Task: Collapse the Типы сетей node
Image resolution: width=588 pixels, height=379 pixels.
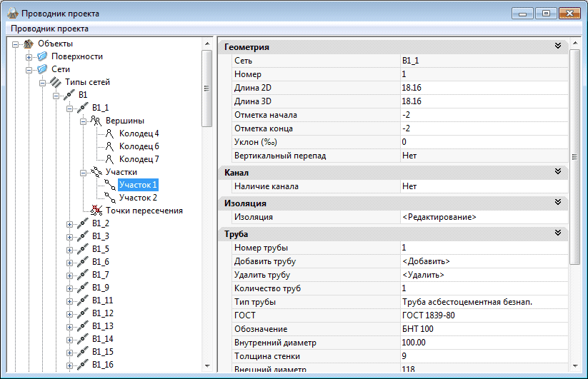Action: tap(42, 83)
